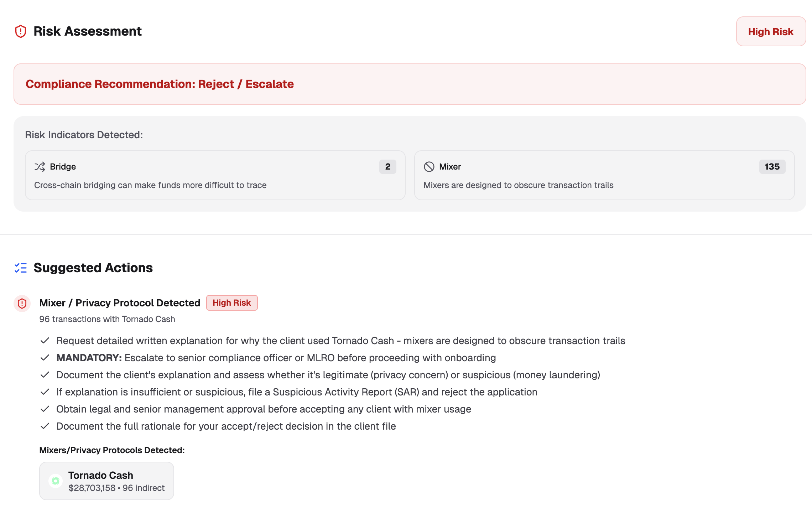Image resolution: width=812 pixels, height=513 pixels.
Task: Click checkmark beside Request detailed written explanation
Action: (45, 341)
